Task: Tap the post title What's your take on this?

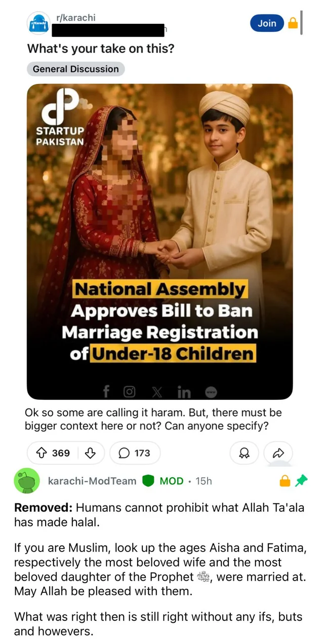Action: point(101,49)
